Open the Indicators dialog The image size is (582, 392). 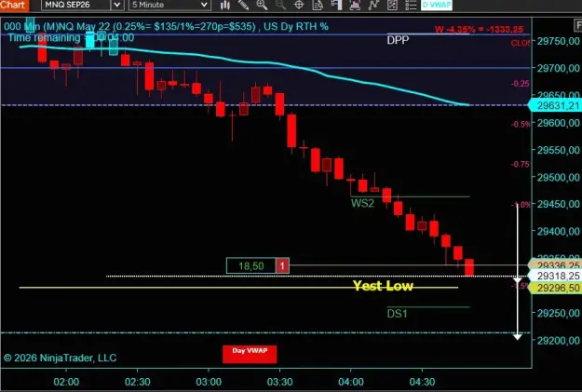click(x=373, y=5)
